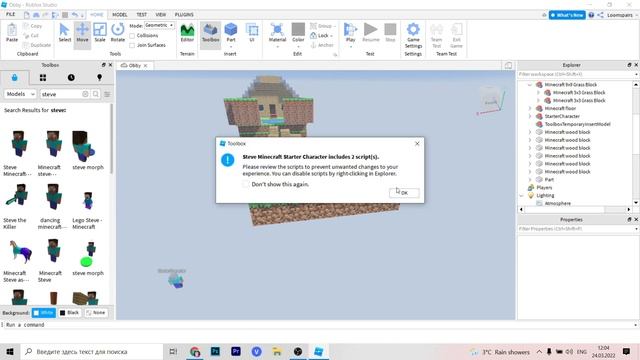
Task: Open Game Settings
Action: [413, 35]
